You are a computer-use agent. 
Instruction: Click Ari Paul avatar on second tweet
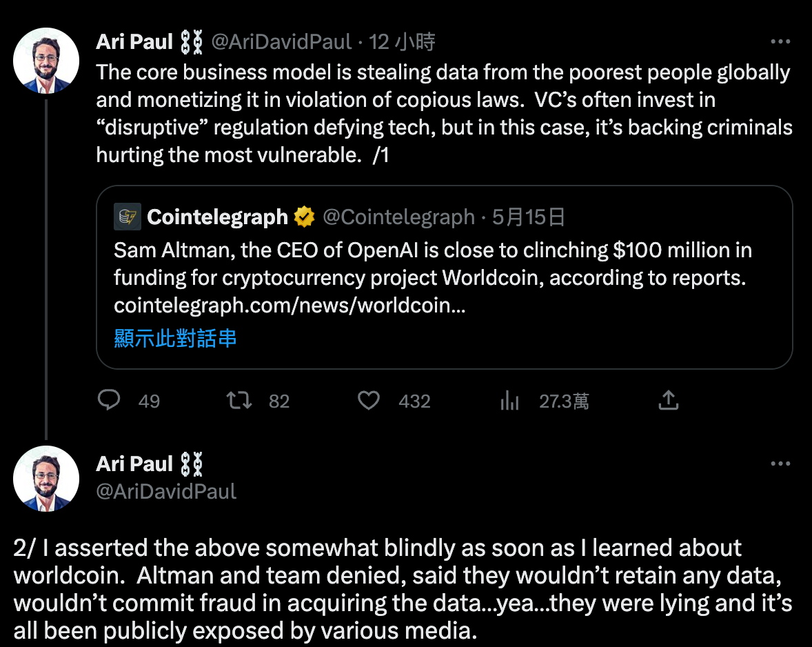tap(46, 478)
